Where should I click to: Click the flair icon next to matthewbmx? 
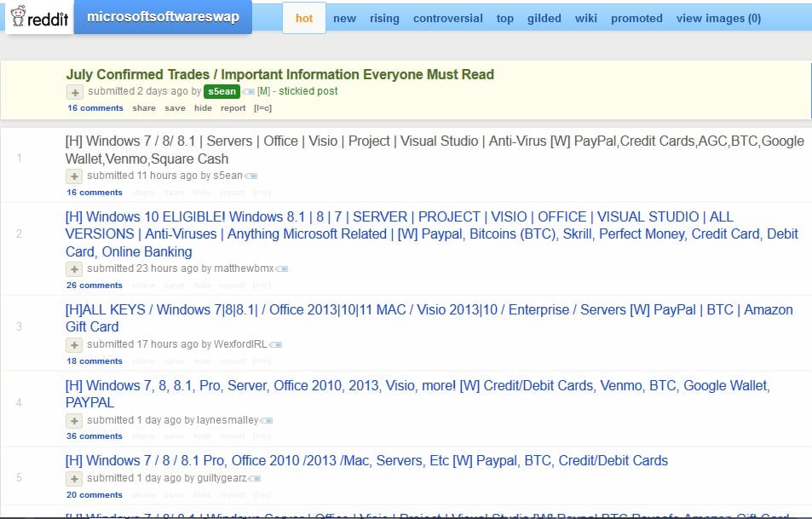point(282,268)
